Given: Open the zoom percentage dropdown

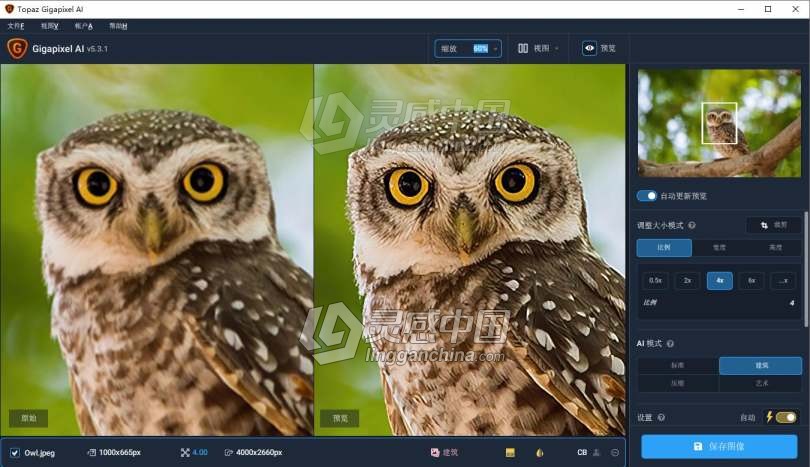Looking at the screenshot, I should 495,49.
